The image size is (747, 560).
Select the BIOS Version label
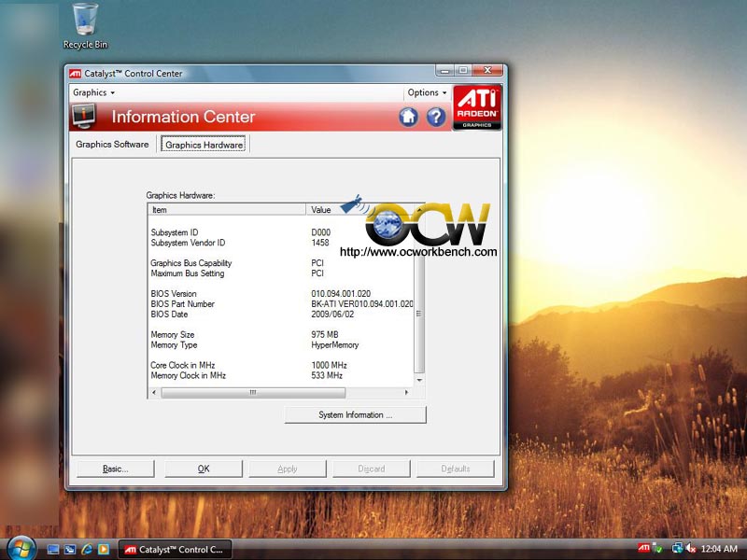pyautogui.click(x=174, y=294)
